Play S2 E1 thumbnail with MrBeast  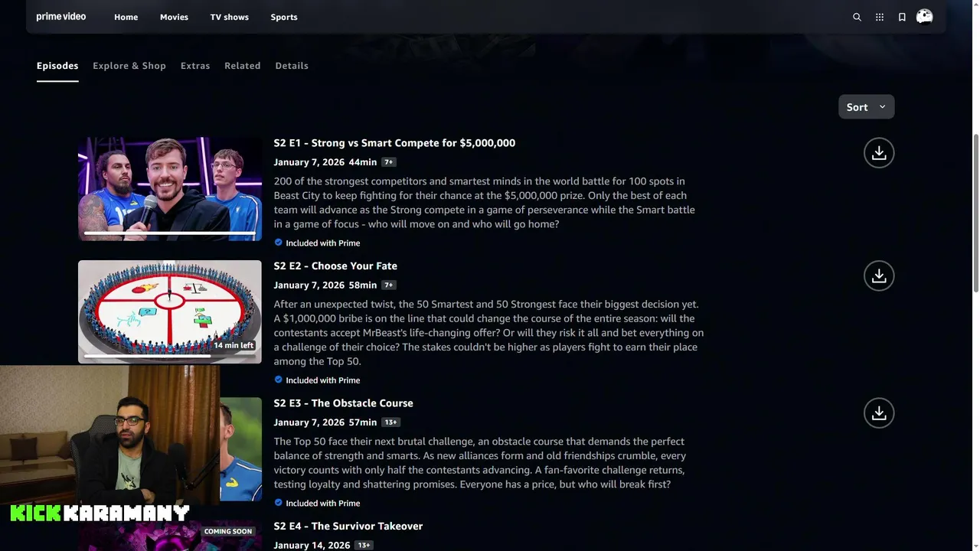(170, 189)
